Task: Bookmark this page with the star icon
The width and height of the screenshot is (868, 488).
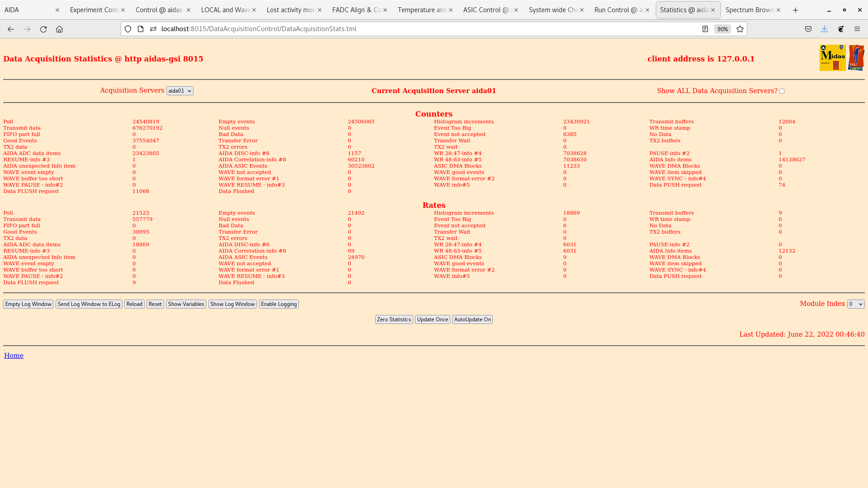Action: (x=740, y=29)
